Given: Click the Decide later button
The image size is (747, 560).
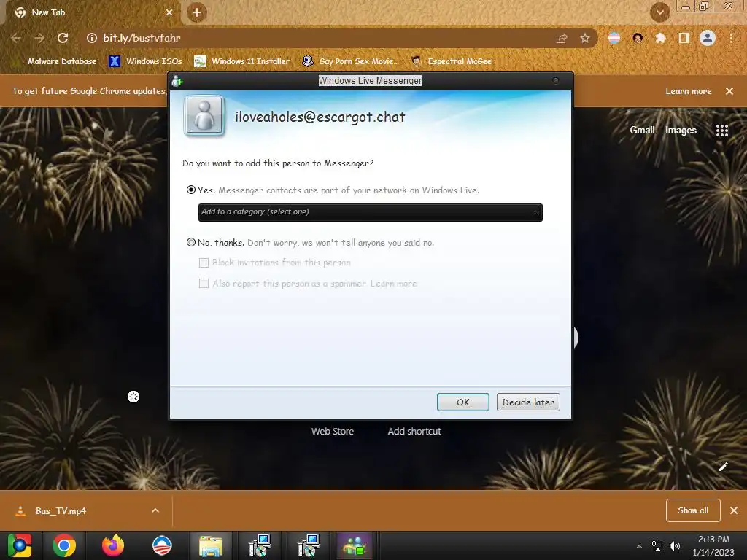Looking at the screenshot, I should pos(528,402).
